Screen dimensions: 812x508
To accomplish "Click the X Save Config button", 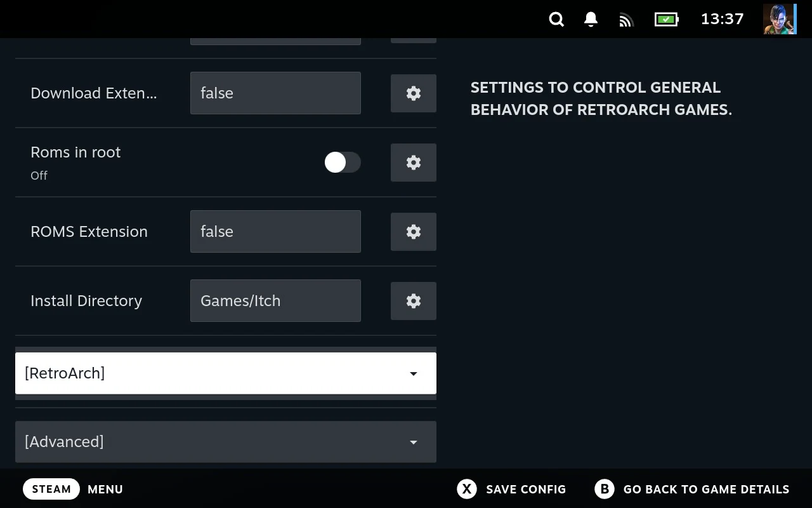I will tap(511, 489).
